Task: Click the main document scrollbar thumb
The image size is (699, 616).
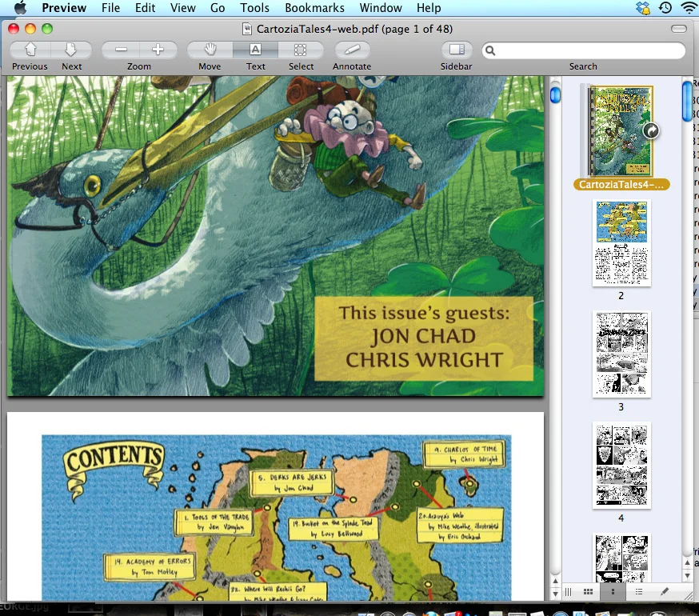Action: coord(555,95)
